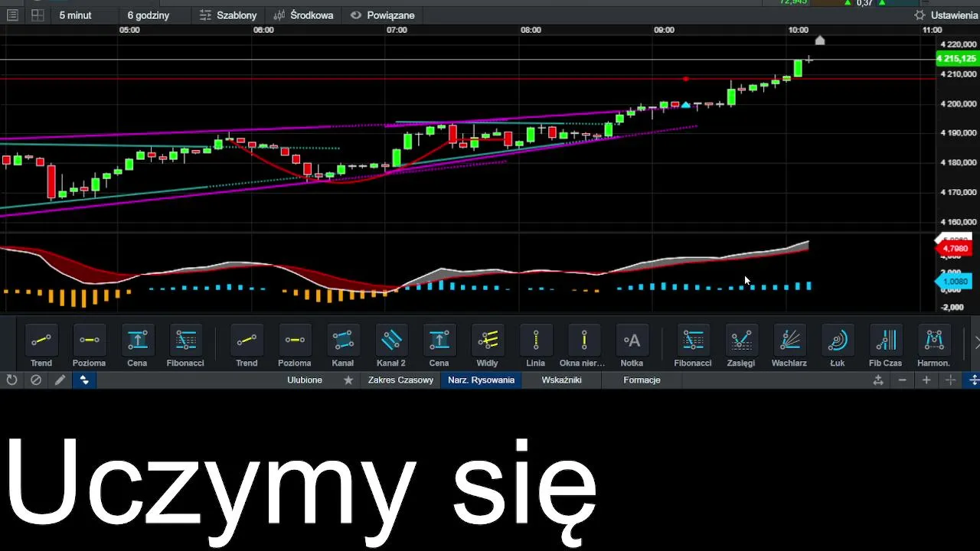Click the refresh arrow icon in bottom bar
This screenshot has height=551, width=980.
point(11,380)
